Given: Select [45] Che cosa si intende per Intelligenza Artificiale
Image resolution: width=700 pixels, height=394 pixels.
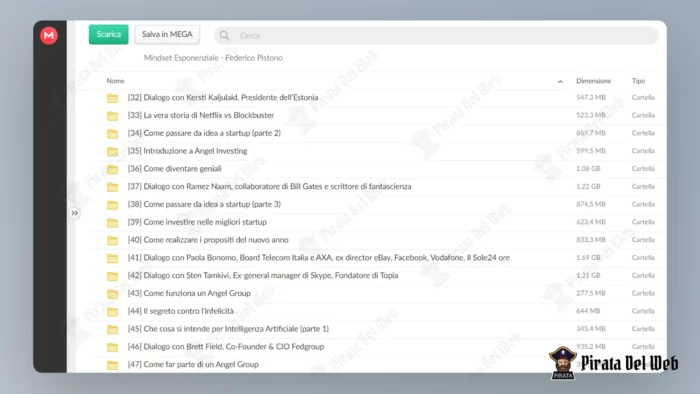Looking at the screenshot, I should coord(228,329).
